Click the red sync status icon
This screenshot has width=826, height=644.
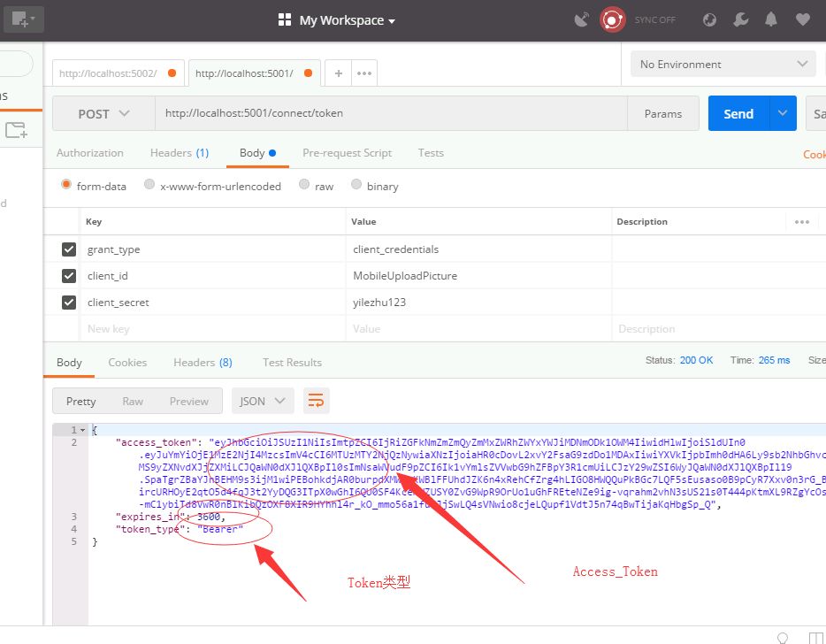point(612,19)
